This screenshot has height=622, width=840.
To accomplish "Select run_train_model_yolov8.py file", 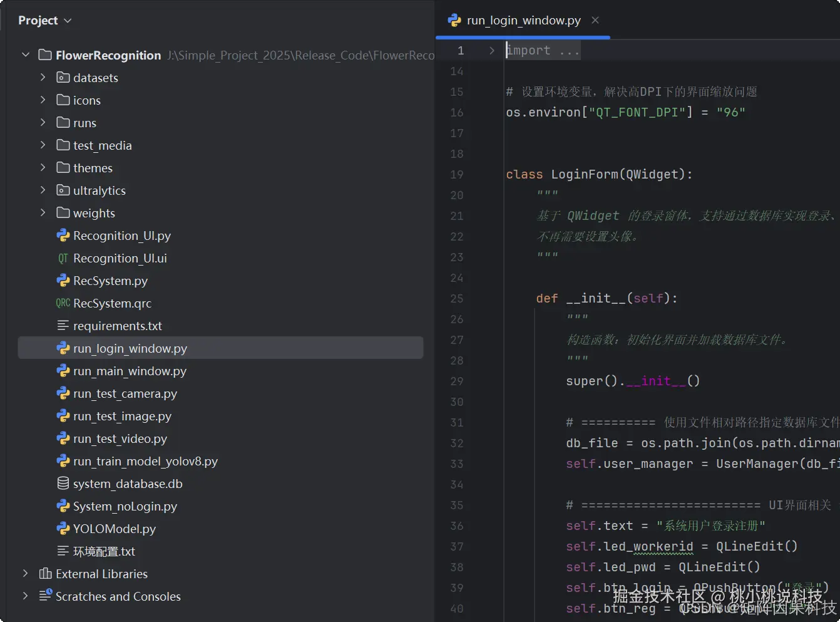I will (x=145, y=461).
